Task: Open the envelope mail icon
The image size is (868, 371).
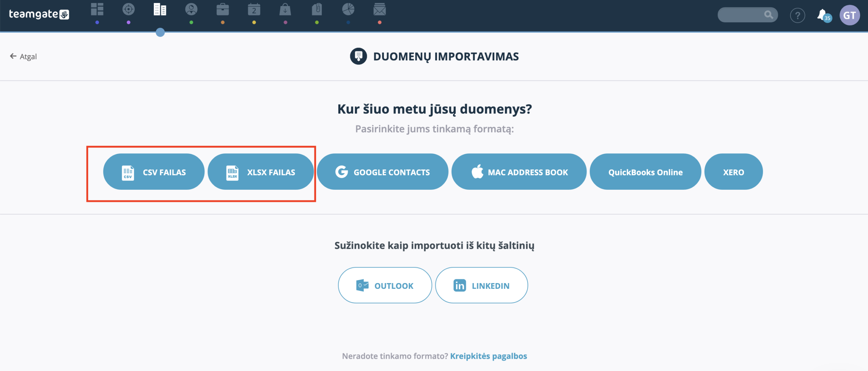Action: [x=379, y=10]
